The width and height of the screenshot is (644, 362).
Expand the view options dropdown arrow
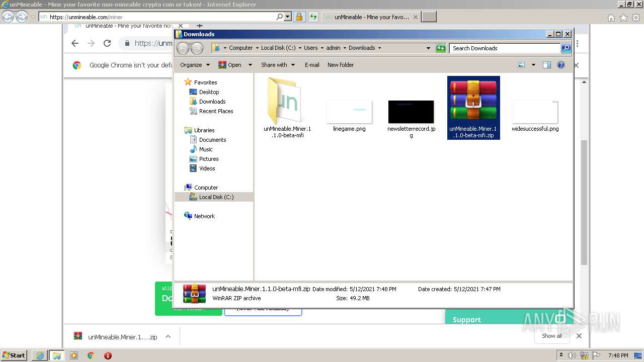(533, 65)
